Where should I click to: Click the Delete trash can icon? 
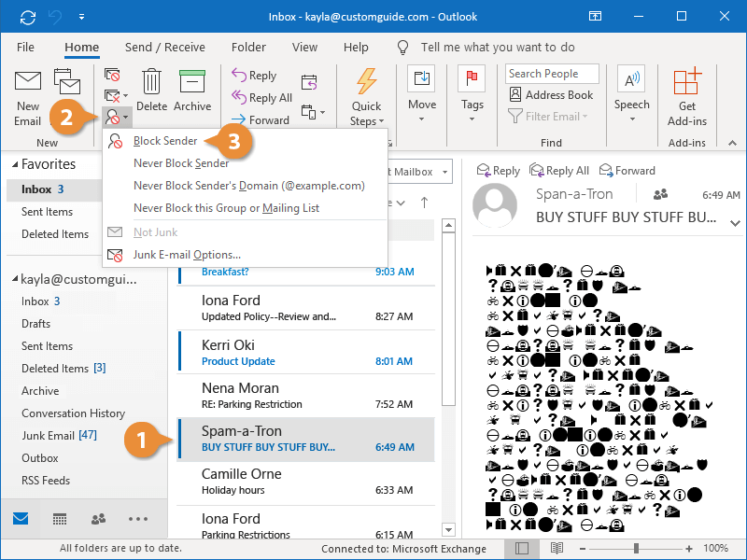pos(151,81)
